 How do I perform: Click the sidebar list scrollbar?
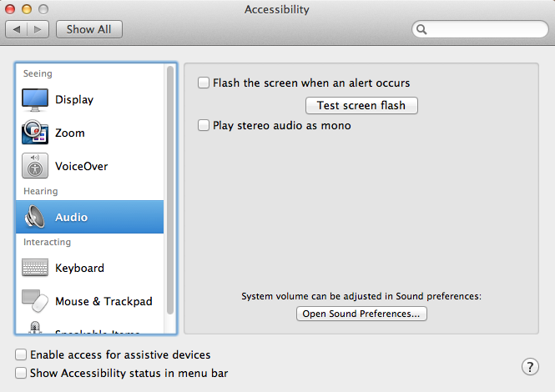tap(170, 190)
